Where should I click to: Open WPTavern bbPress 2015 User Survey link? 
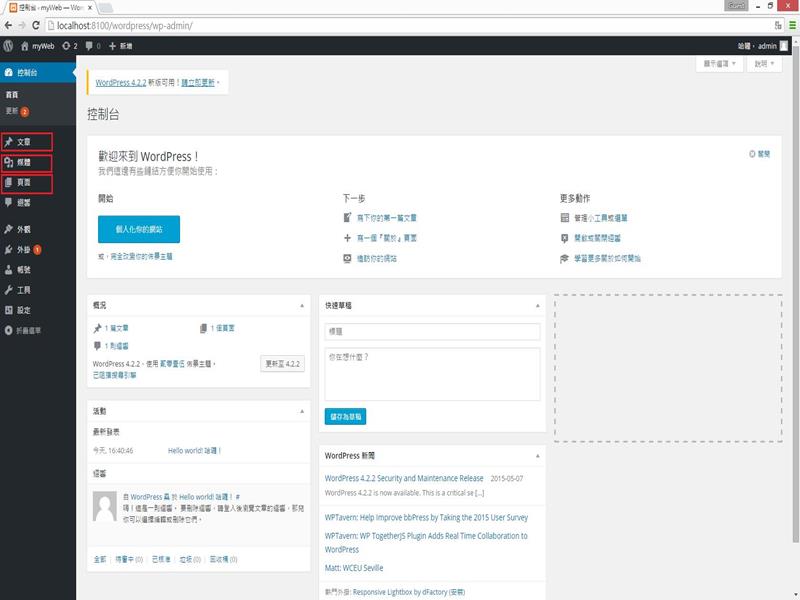pyautogui.click(x=427, y=517)
